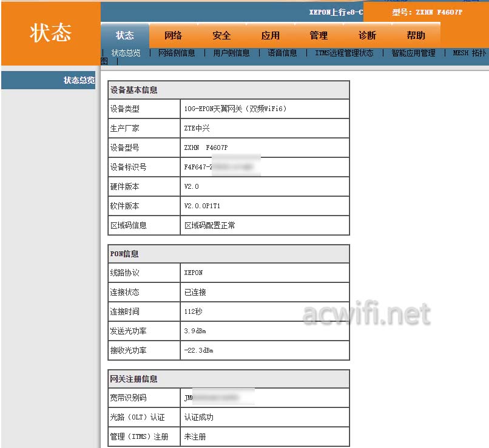This screenshot has width=489, height=448.
Task: Click the 连接状态 label
Action: click(x=124, y=292)
